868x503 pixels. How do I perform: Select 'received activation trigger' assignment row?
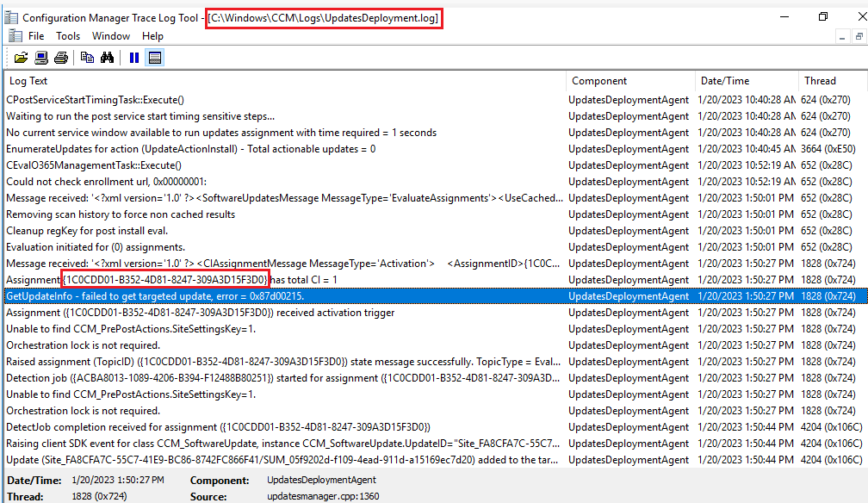(x=434, y=313)
